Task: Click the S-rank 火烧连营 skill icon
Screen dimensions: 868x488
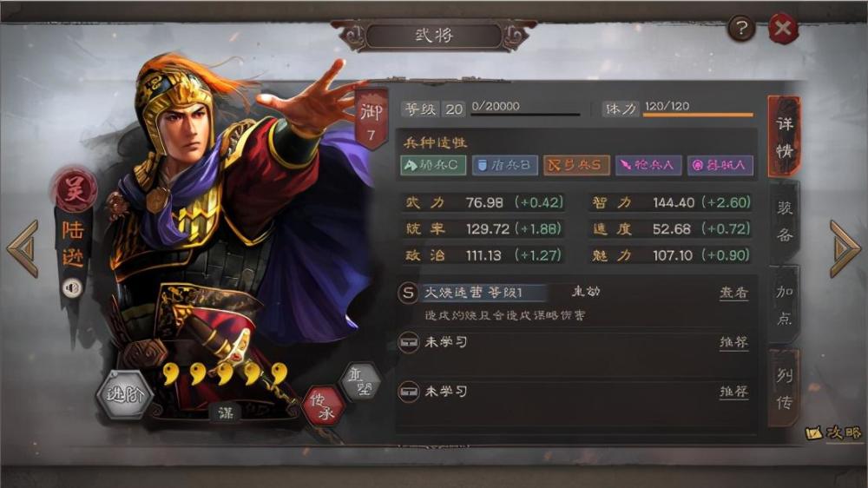Action: click(x=408, y=293)
